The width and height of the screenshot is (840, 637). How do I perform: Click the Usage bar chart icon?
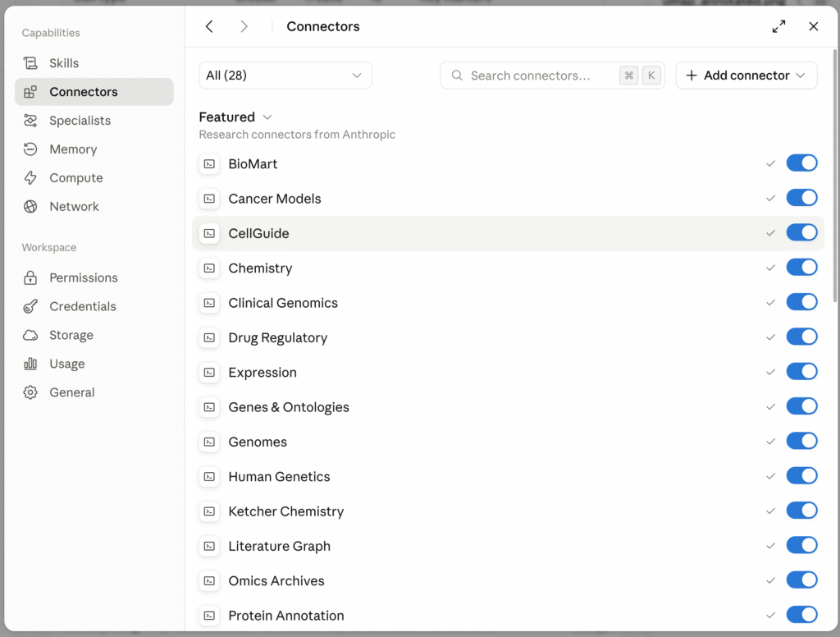click(x=30, y=364)
